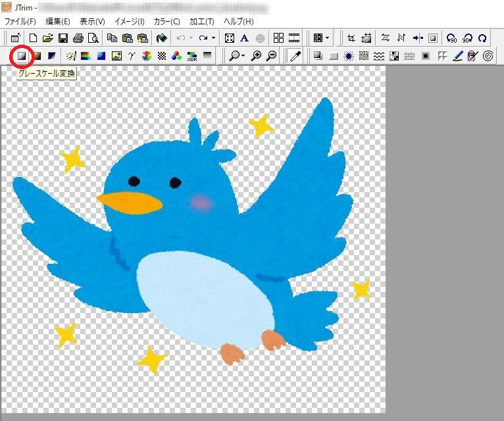Expand the undo history dropdown arrow
This screenshot has width=504, height=421.
pyautogui.click(x=191, y=38)
